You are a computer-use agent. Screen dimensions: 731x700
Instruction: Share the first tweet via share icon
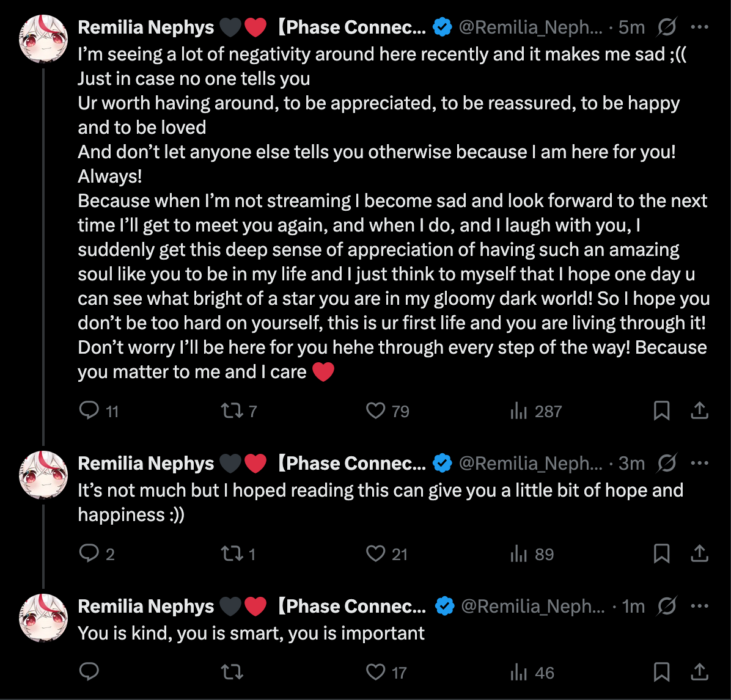699,411
